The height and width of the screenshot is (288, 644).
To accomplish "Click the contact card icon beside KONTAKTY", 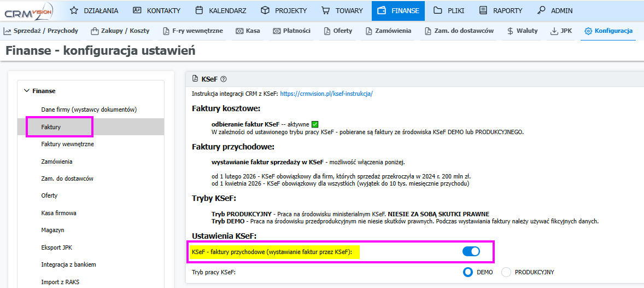I will tap(137, 11).
